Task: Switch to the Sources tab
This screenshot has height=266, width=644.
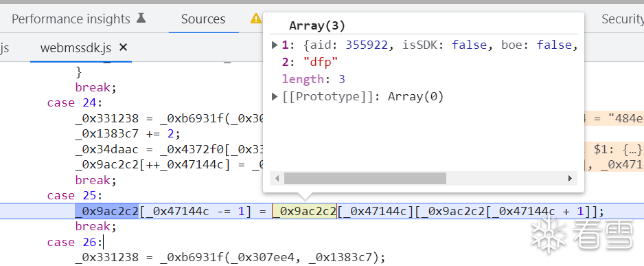Action: 203,19
